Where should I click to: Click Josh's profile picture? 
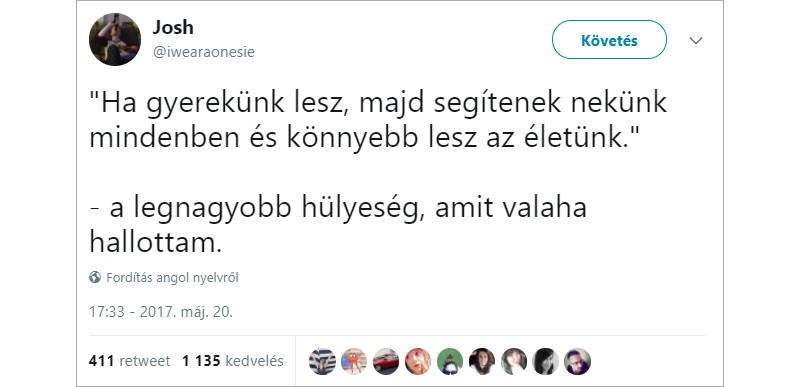click(x=115, y=39)
